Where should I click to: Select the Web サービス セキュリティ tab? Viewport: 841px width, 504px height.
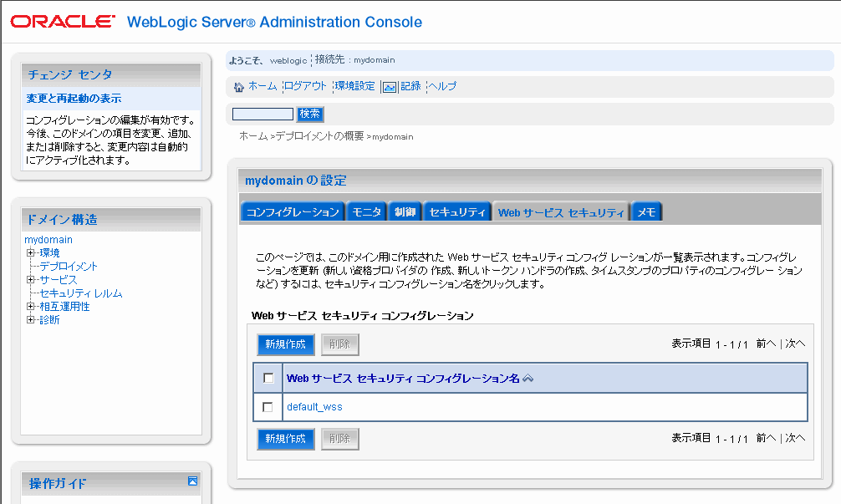561,212
